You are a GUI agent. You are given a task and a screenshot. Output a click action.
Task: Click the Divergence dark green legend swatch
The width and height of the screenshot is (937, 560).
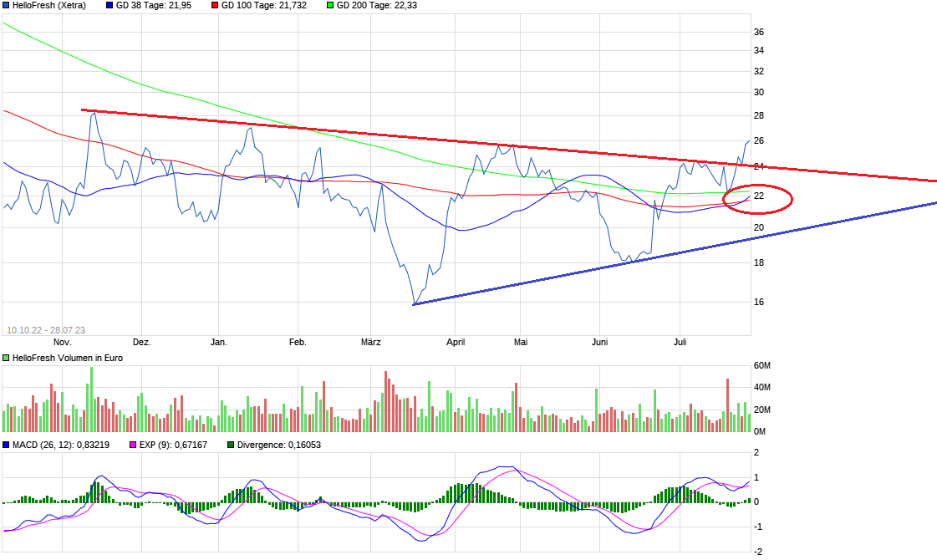pyautogui.click(x=231, y=445)
